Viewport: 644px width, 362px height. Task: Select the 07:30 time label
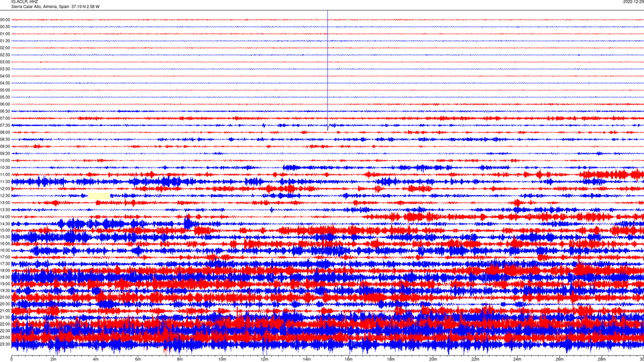coord(5,125)
